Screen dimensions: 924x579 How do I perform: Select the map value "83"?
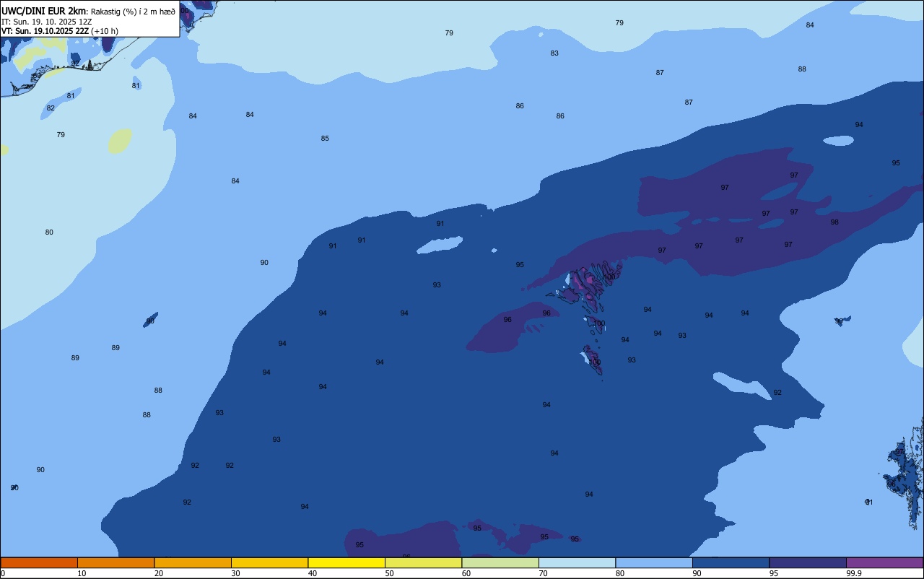tap(554, 53)
